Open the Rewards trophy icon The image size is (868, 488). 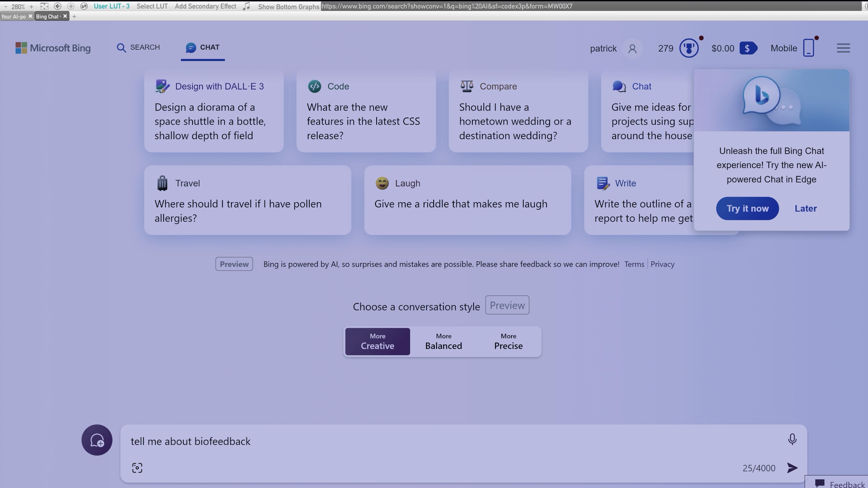point(689,48)
